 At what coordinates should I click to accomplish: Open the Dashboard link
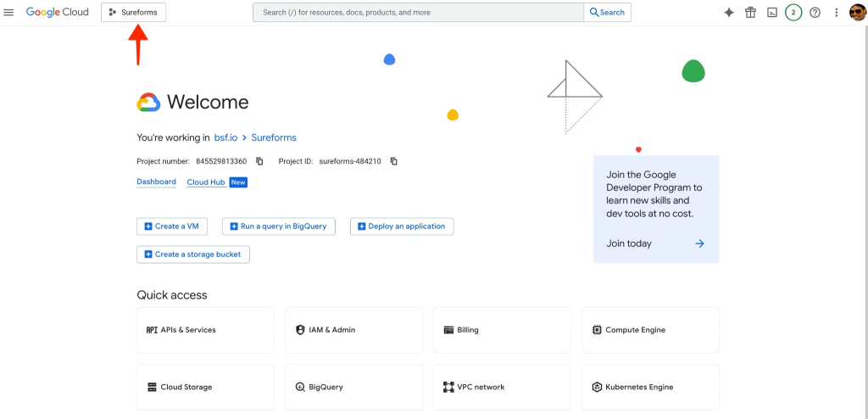156,182
